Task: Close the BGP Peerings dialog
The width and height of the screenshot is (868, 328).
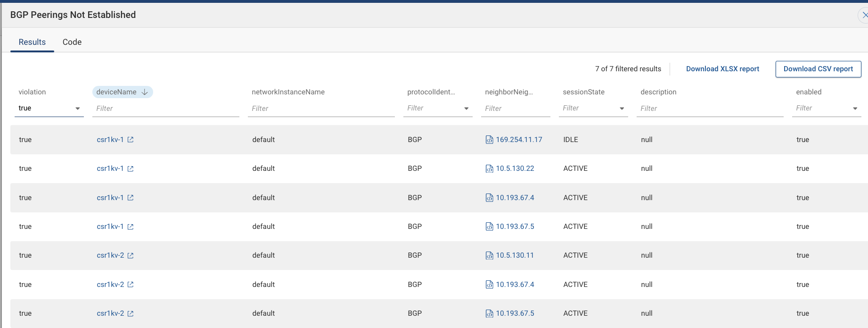Action: (864, 15)
